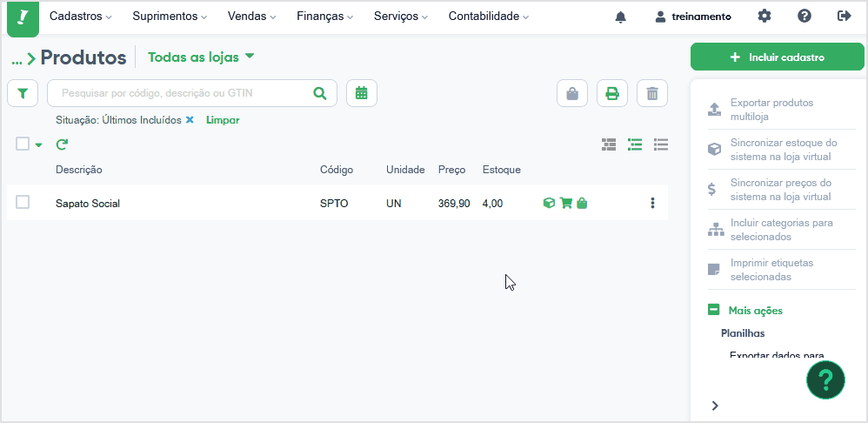Open the Serviços menu
Viewport: 868px width, 423px height.
click(401, 17)
